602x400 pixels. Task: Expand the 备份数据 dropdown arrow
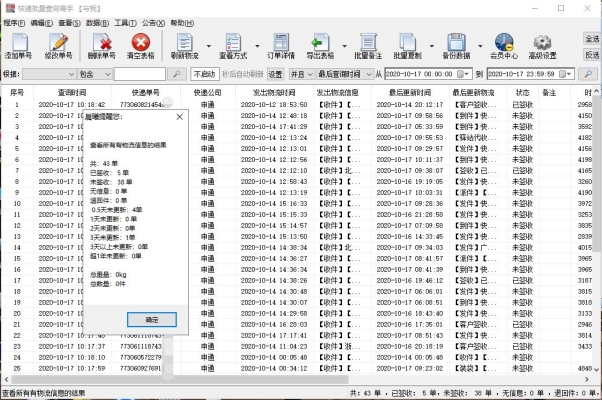coord(480,46)
